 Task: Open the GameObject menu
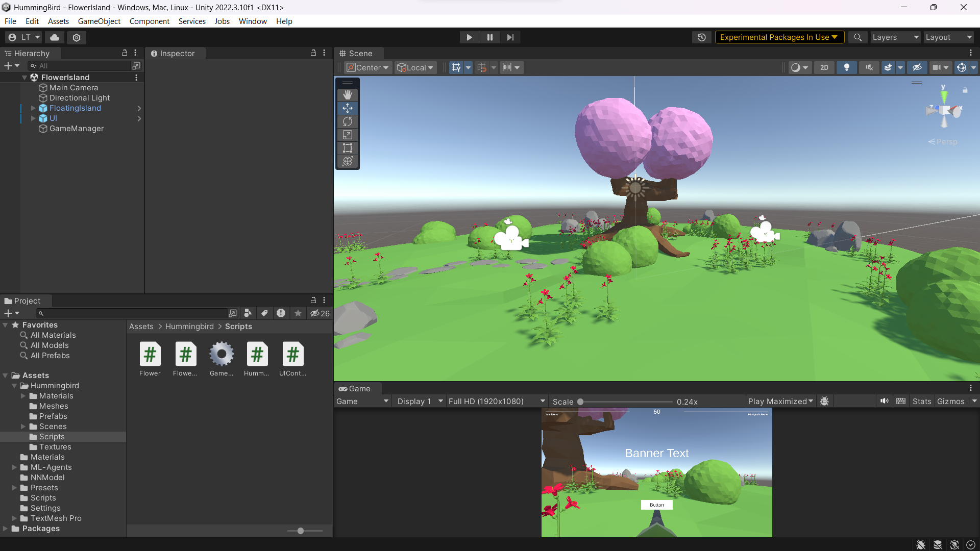coord(99,21)
